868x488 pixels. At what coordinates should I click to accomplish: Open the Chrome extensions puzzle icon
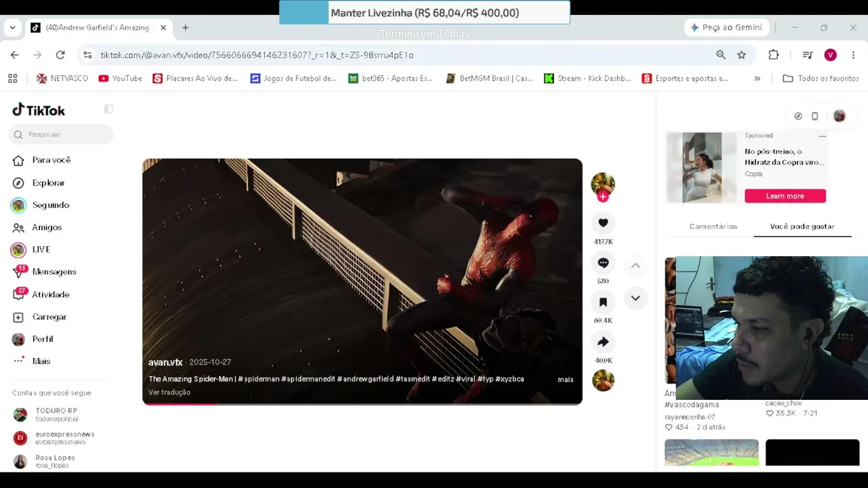[x=774, y=55]
